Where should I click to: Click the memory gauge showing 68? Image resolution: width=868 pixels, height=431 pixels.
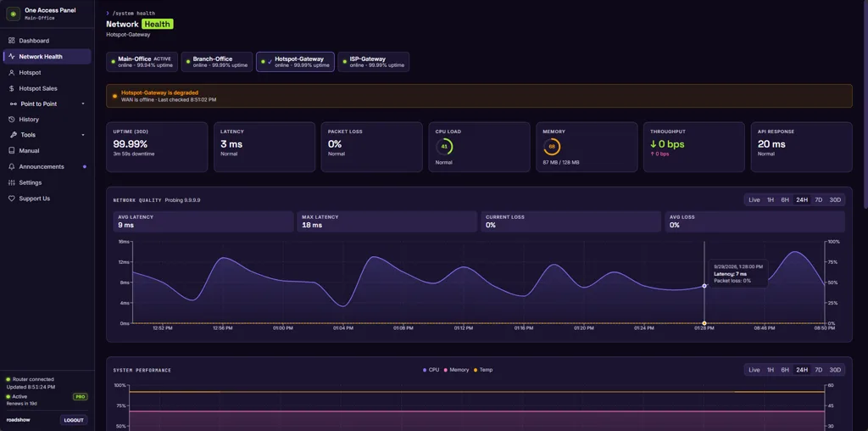[551, 147]
